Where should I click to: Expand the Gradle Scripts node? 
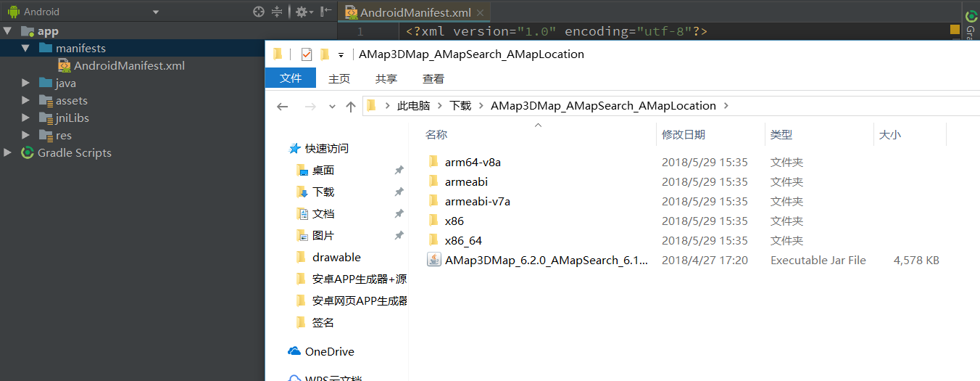[x=7, y=152]
